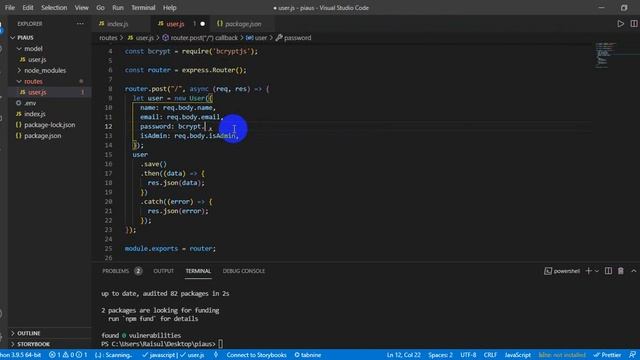Kill the terminal with the trash icon
The width and height of the screenshot is (640, 360).
[x=621, y=271]
